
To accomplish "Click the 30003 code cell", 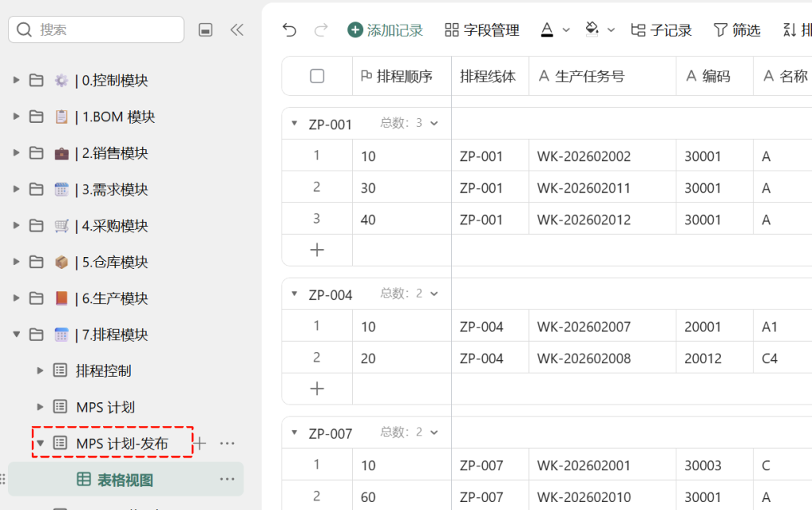I will (714, 465).
